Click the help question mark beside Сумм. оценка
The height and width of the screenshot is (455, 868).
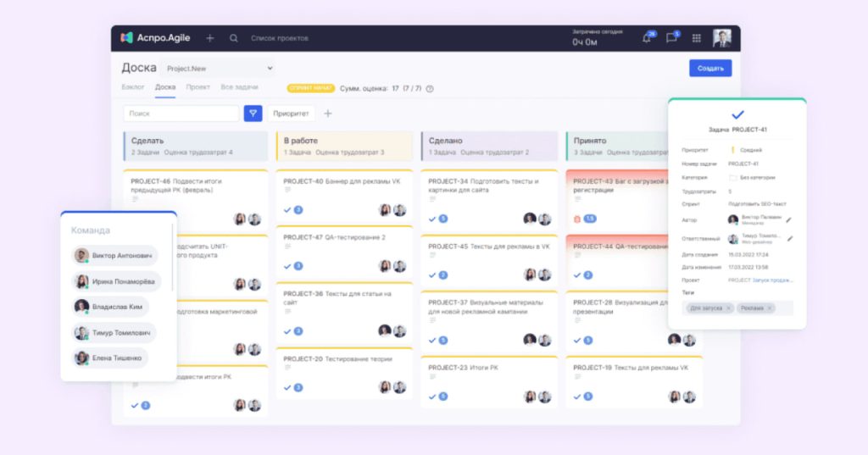tap(430, 88)
